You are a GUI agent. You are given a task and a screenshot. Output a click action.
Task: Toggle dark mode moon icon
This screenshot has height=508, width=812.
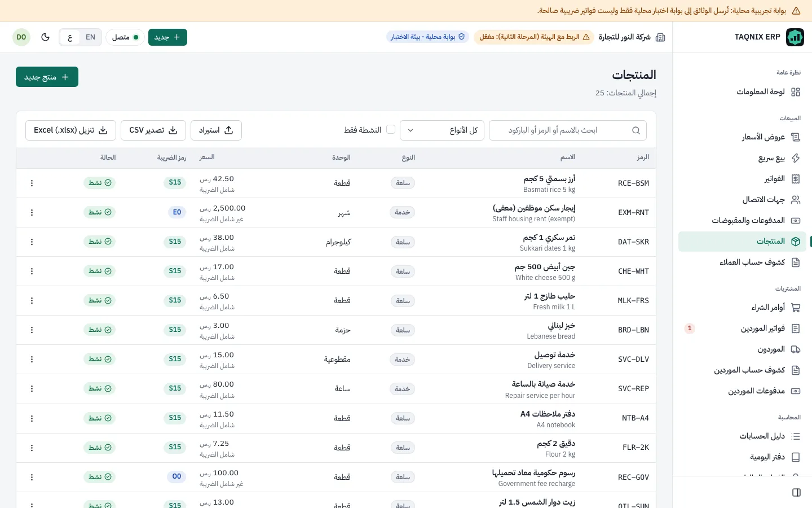point(46,37)
